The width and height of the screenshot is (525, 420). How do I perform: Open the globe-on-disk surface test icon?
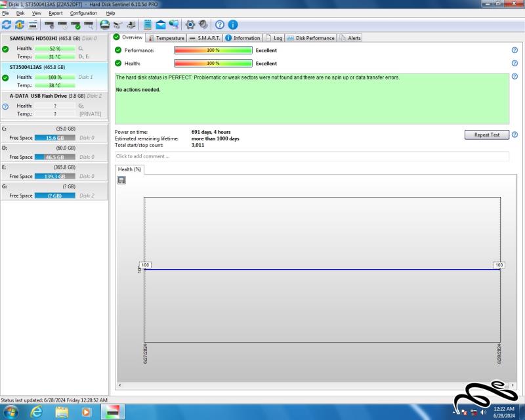tap(105, 25)
